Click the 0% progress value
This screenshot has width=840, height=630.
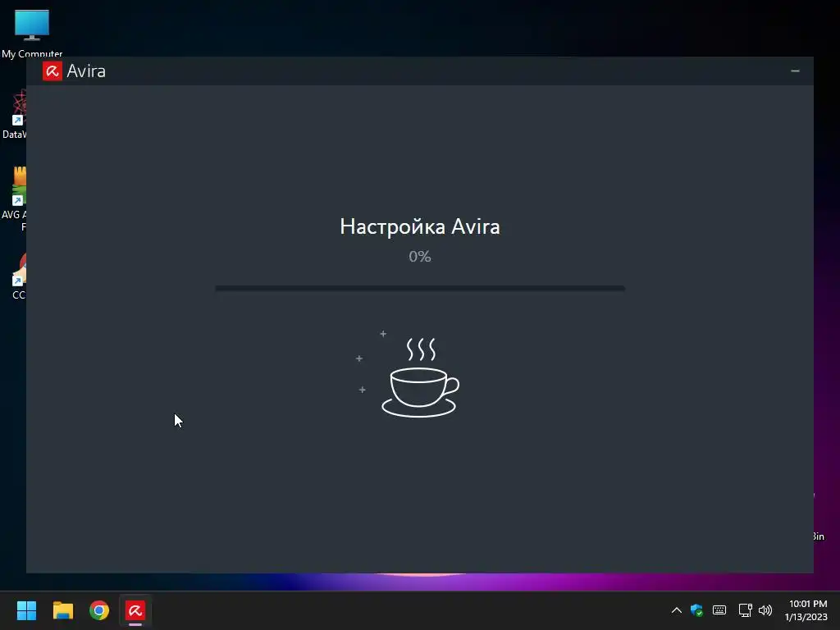click(x=420, y=257)
